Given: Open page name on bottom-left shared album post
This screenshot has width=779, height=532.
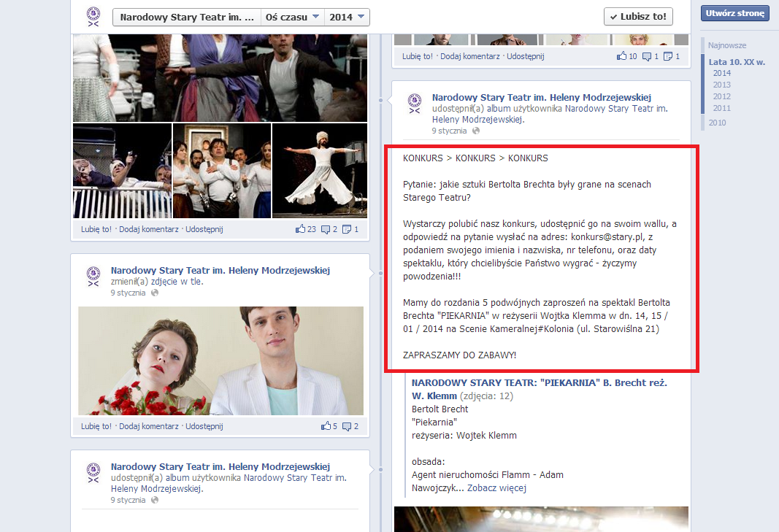Looking at the screenshot, I should [220, 467].
